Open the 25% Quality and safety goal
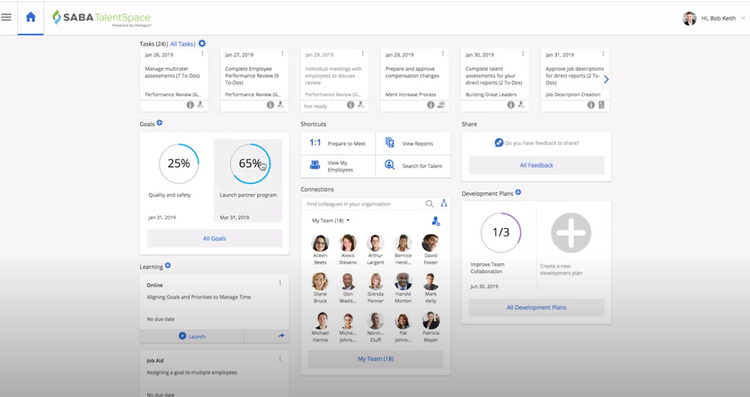Screen dimensions: 750x397 coord(179,164)
